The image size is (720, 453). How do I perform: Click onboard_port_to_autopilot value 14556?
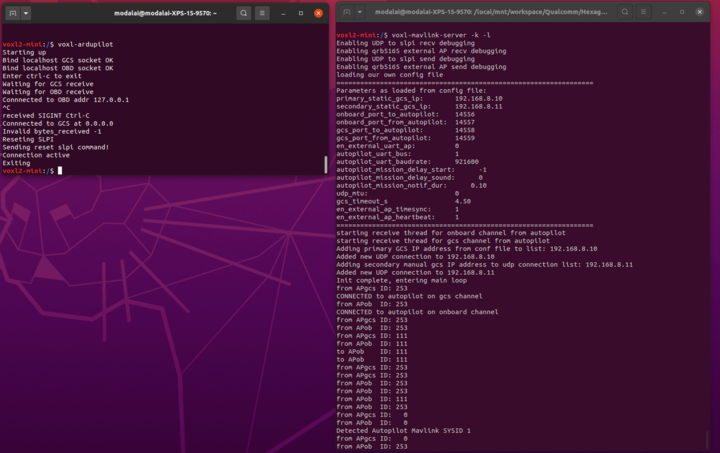465,114
